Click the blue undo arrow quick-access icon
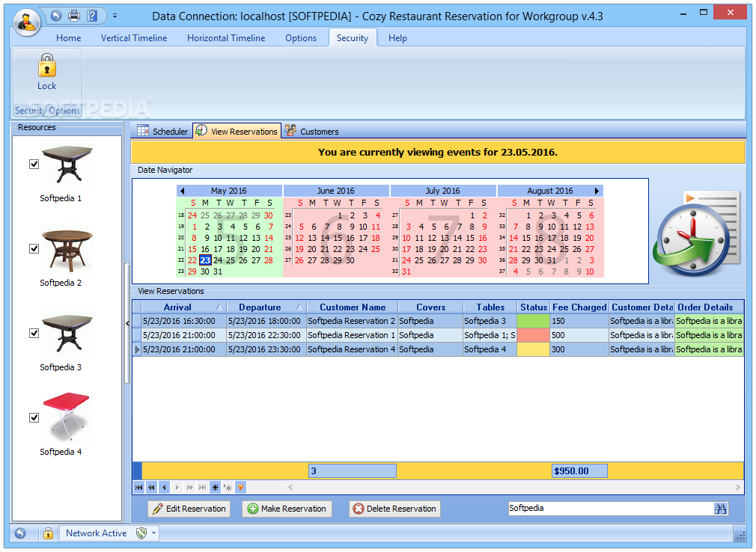 pyautogui.click(x=56, y=16)
